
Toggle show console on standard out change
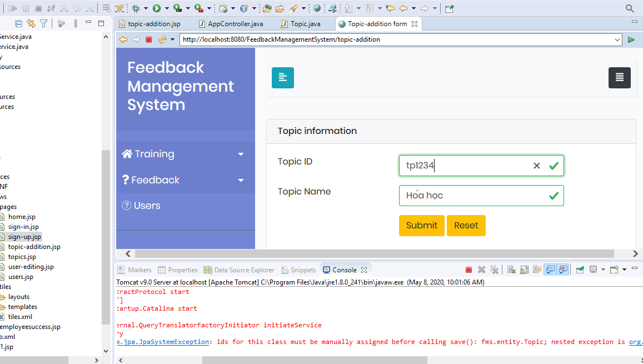pos(550,270)
